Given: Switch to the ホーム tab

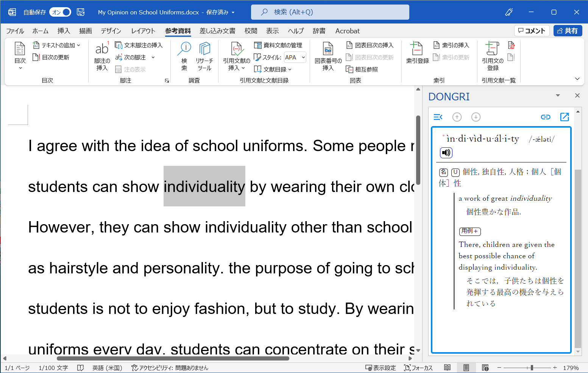Looking at the screenshot, I should tap(41, 31).
